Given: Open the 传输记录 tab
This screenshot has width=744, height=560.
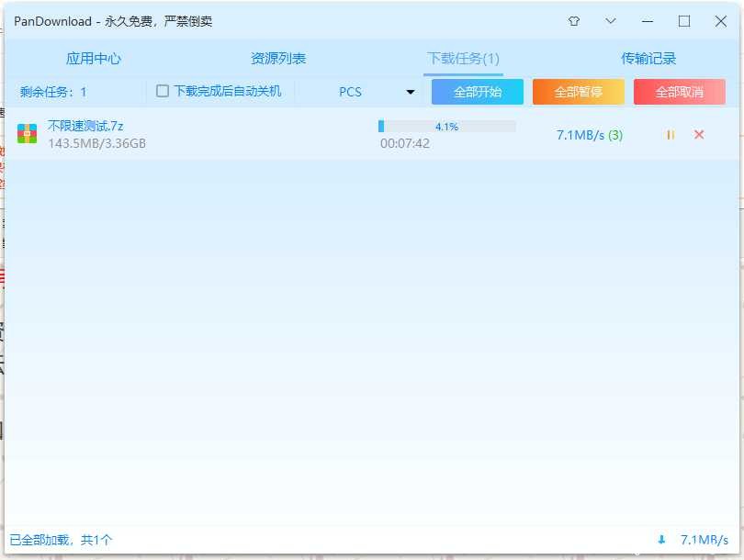Looking at the screenshot, I should (648, 59).
